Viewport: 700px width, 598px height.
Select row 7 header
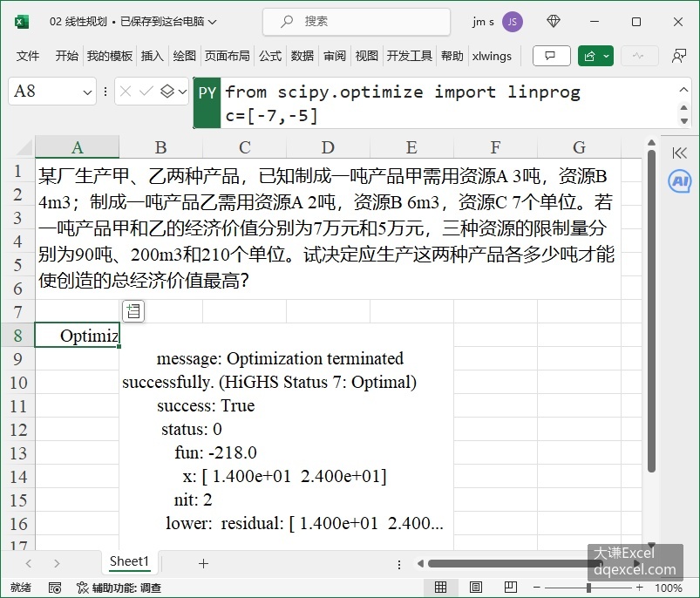[x=17, y=311]
